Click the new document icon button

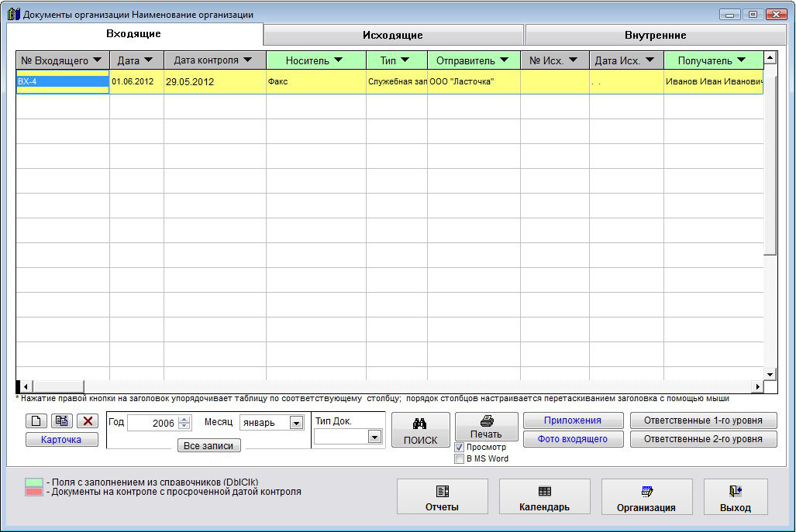coord(36,421)
